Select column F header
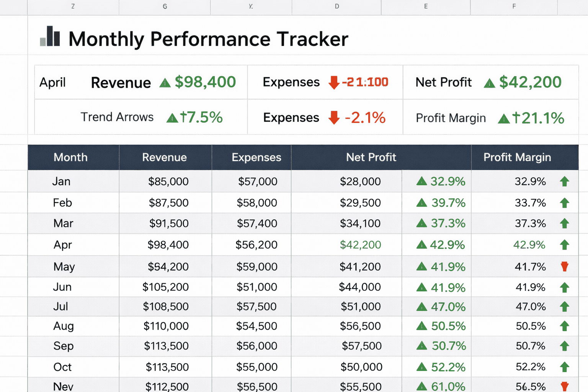 [514, 7]
